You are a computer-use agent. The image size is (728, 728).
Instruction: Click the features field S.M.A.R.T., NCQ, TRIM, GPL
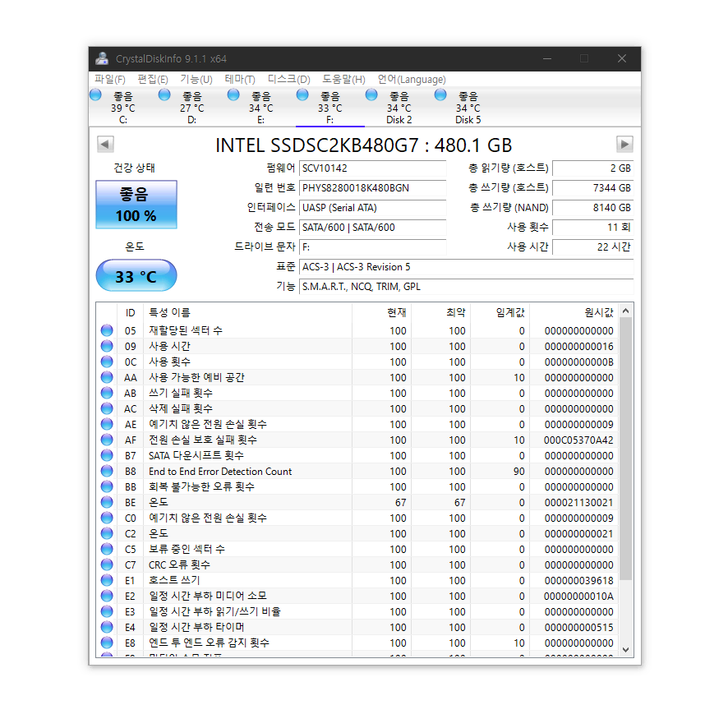tap(467, 287)
